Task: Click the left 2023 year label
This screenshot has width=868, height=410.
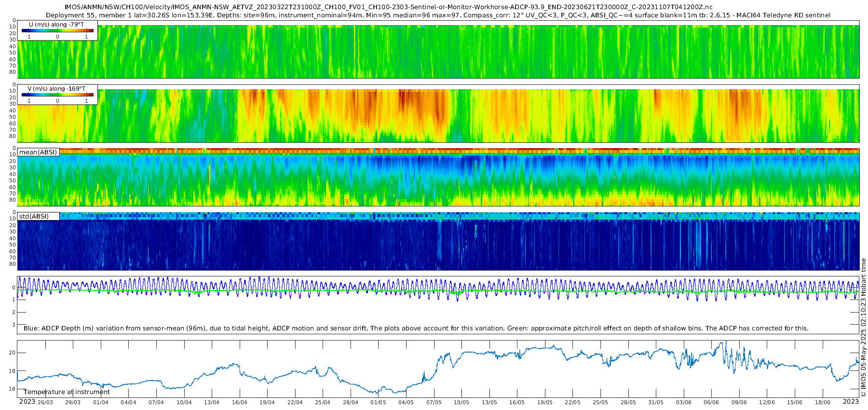Action: coord(27,402)
